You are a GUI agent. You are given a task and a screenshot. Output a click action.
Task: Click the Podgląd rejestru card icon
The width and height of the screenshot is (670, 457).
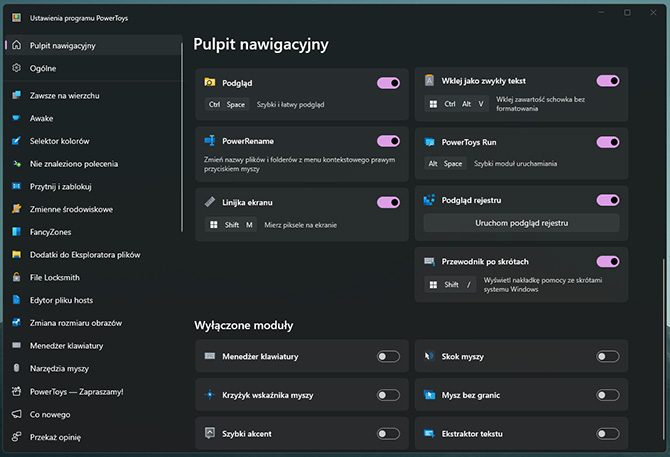(429, 199)
